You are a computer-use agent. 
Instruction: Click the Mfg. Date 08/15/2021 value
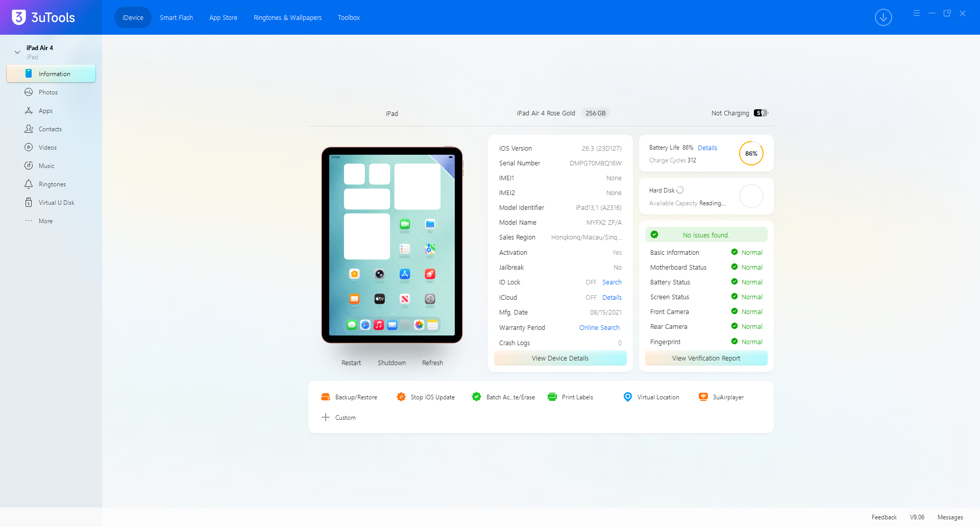(606, 312)
